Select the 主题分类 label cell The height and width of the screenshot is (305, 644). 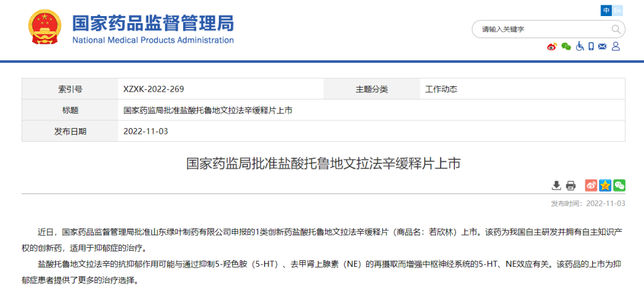click(x=372, y=89)
